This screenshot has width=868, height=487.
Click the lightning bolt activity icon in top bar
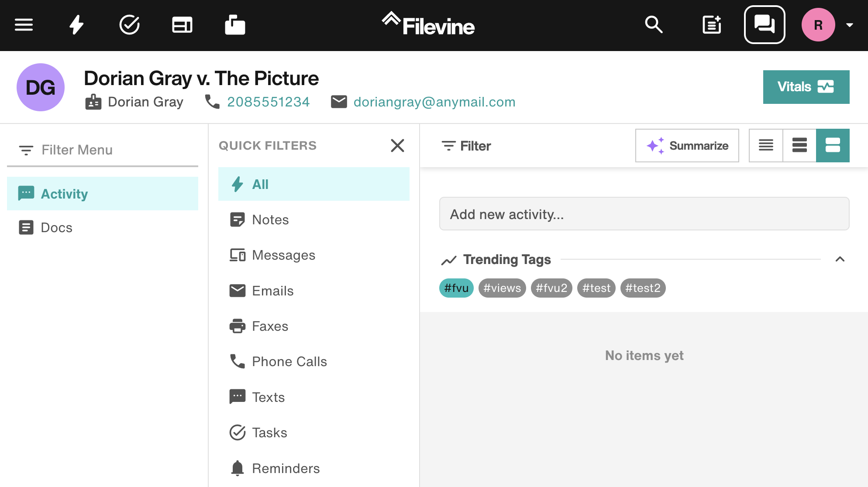coord(76,25)
